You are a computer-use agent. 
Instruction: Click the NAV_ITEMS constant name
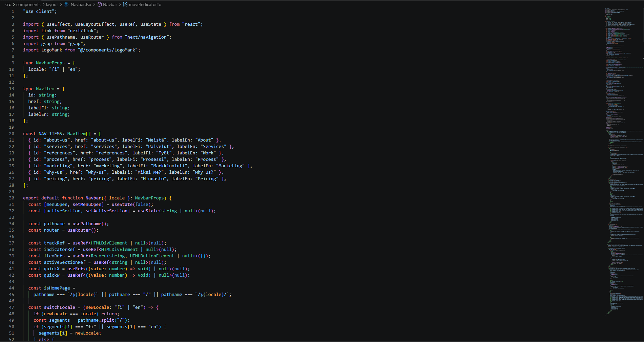[x=50, y=134]
